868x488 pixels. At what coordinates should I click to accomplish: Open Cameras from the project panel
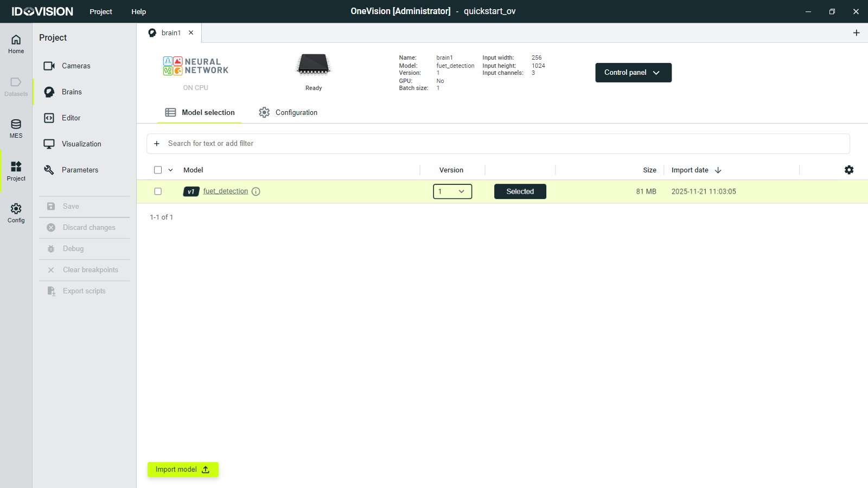pyautogui.click(x=76, y=66)
